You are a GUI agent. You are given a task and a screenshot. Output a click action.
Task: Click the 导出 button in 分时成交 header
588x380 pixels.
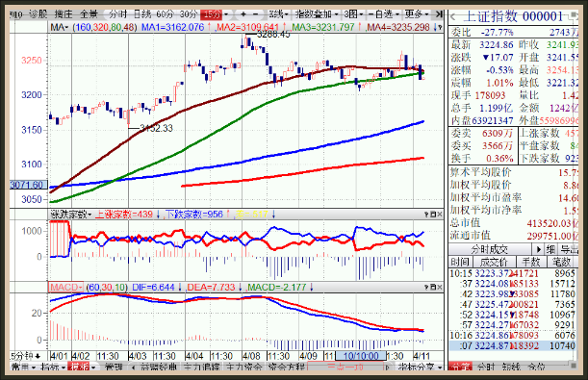(569, 249)
